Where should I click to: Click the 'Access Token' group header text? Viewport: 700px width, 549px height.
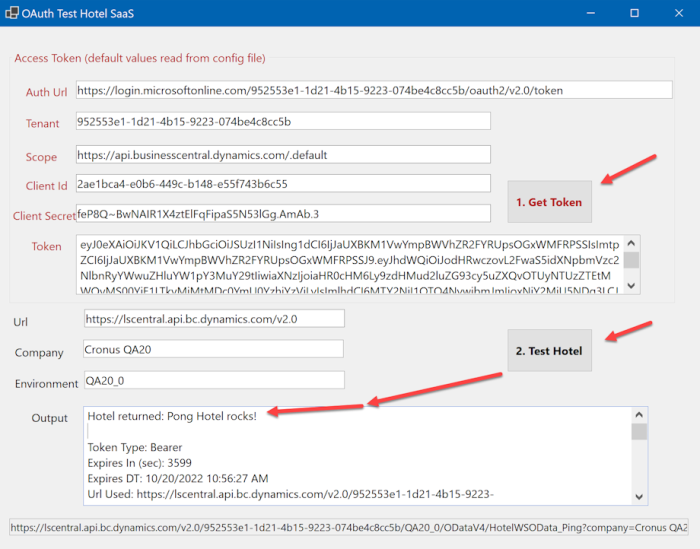coord(140,58)
